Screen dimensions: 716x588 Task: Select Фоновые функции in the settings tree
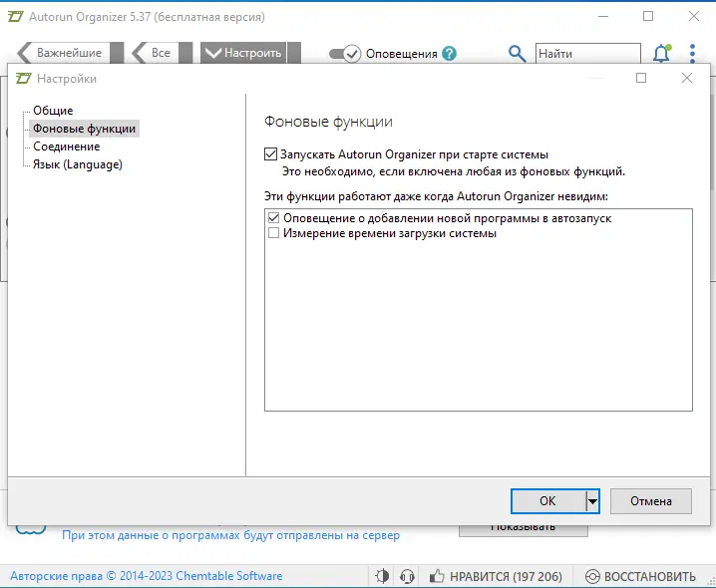[x=84, y=129]
